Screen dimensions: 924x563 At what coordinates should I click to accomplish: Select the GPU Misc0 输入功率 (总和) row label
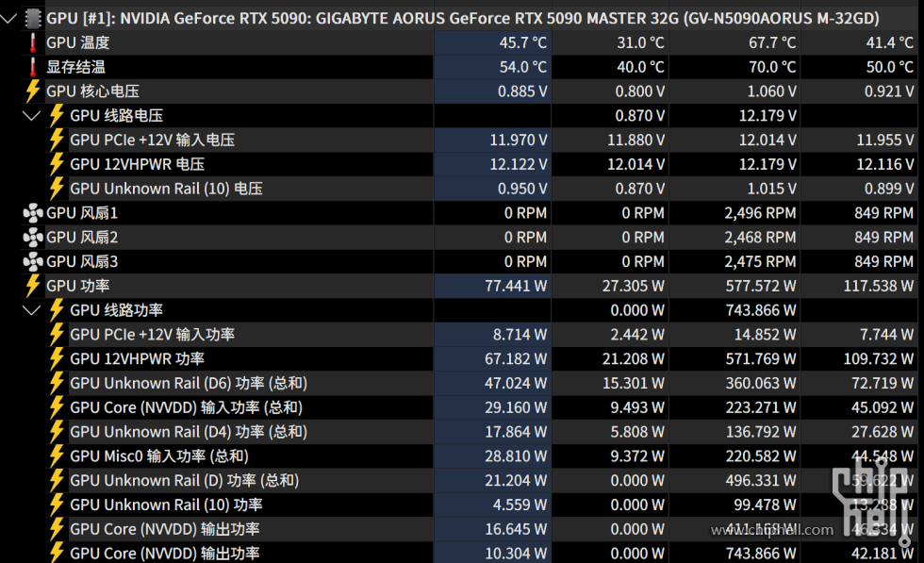coord(159,456)
